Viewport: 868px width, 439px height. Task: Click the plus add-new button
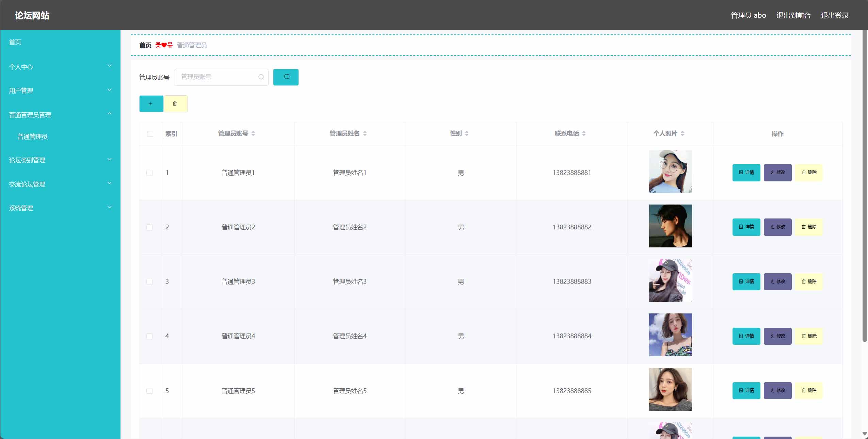(151, 104)
